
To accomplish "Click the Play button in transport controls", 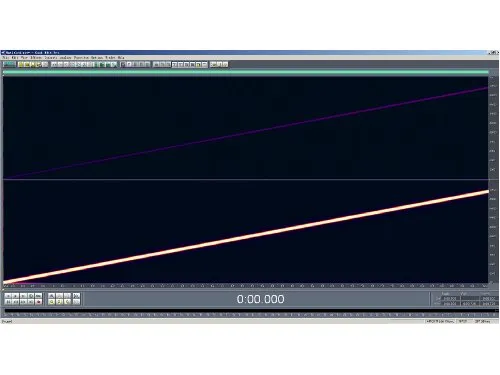I will click(15, 296).
